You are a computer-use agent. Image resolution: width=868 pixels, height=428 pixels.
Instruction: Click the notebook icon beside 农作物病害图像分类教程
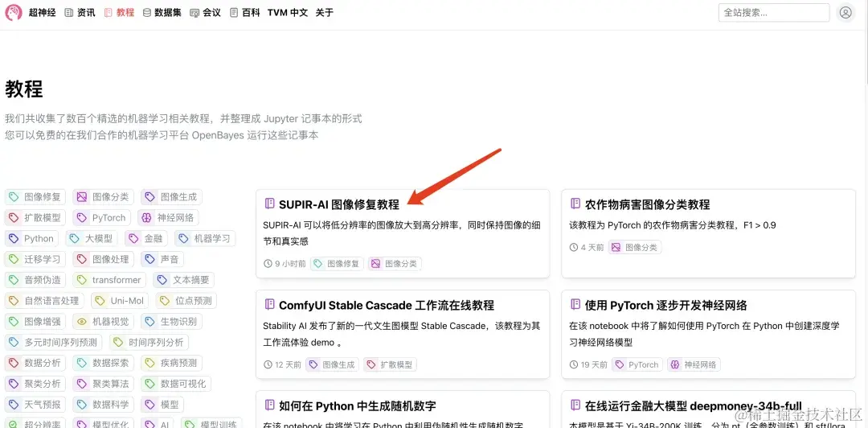(575, 204)
